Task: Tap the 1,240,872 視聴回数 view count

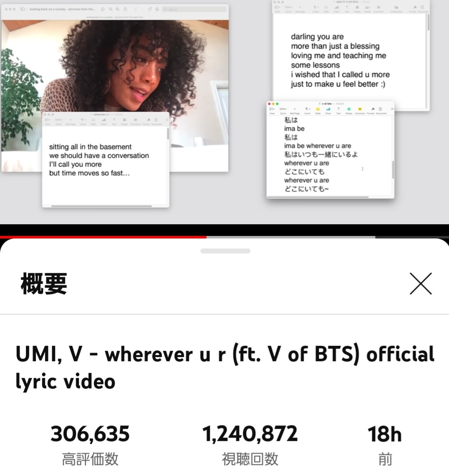Action: [x=250, y=444]
